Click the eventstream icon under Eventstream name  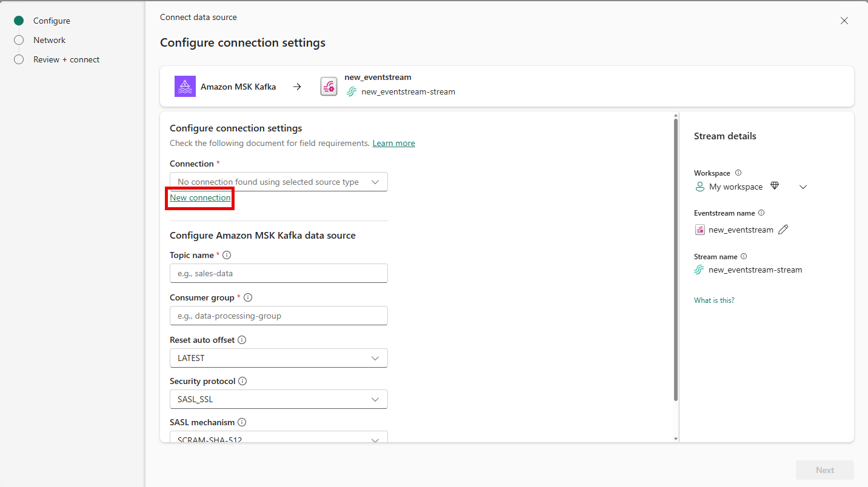pos(700,230)
